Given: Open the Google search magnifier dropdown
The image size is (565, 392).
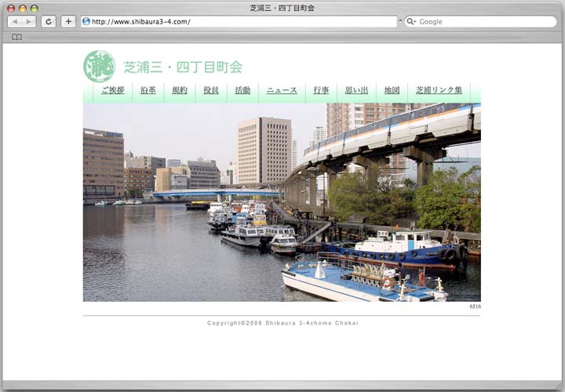Looking at the screenshot, I should (x=410, y=22).
